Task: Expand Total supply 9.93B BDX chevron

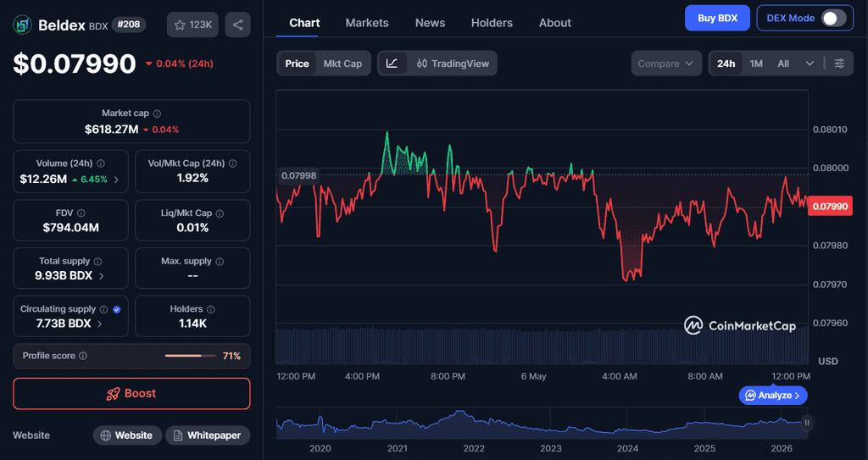Action: click(x=102, y=275)
